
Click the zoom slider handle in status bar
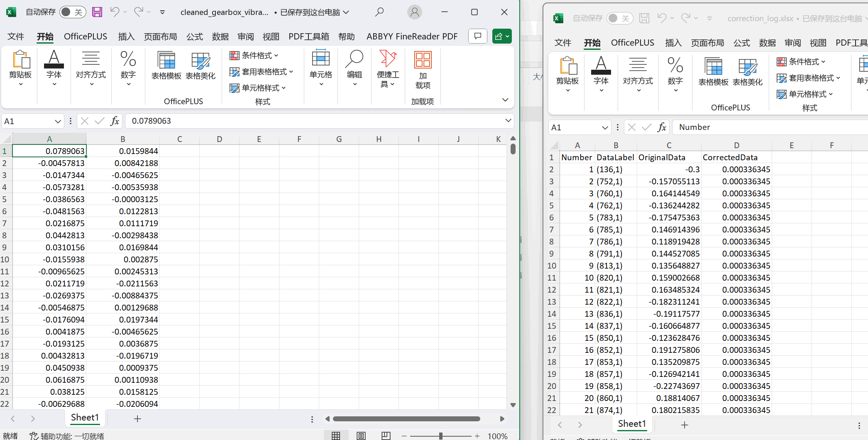click(x=440, y=436)
